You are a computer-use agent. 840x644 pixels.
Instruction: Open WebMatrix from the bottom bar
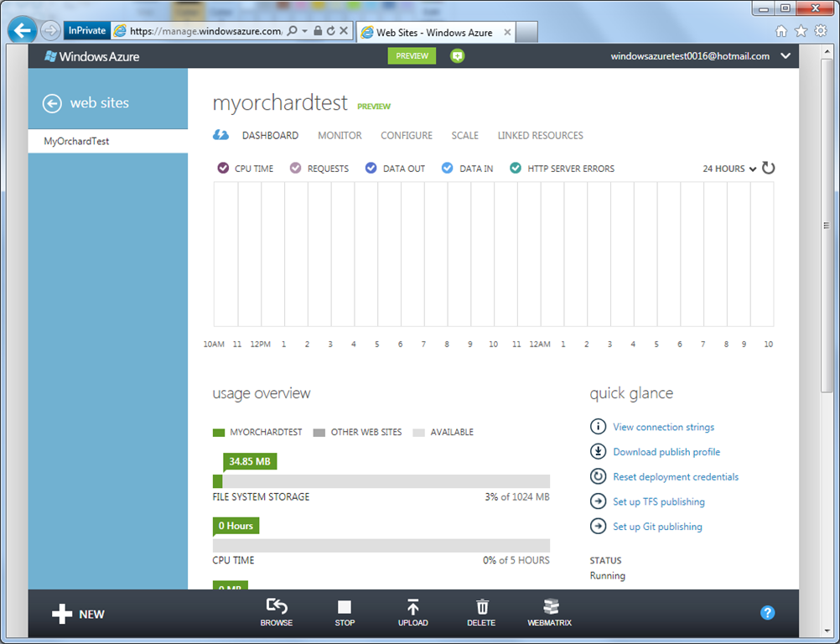(551, 607)
